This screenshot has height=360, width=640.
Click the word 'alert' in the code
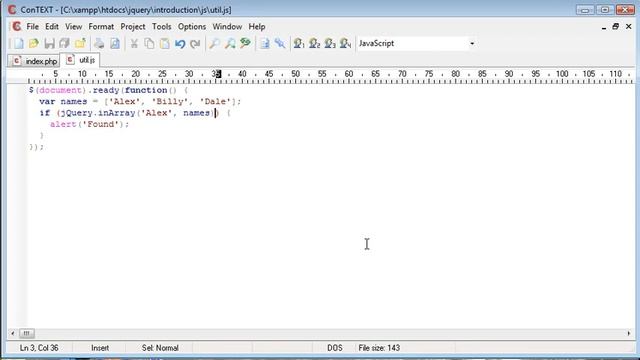[63, 124]
